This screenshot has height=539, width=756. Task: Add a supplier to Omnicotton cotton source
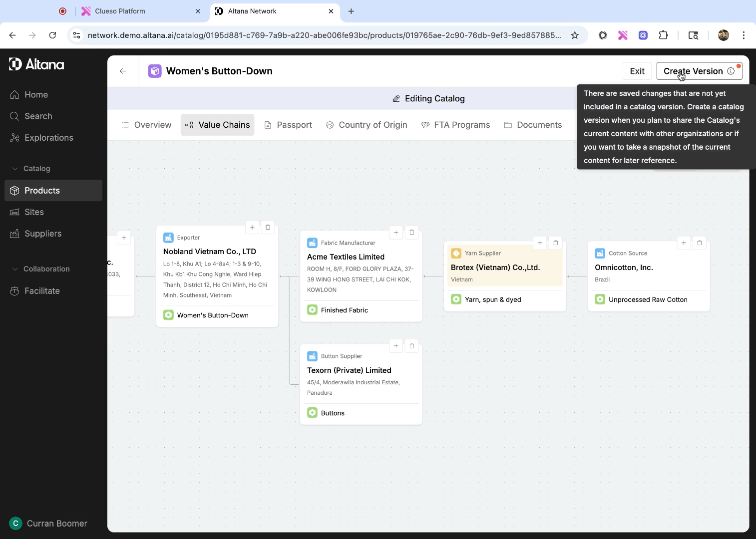[684, 243]
